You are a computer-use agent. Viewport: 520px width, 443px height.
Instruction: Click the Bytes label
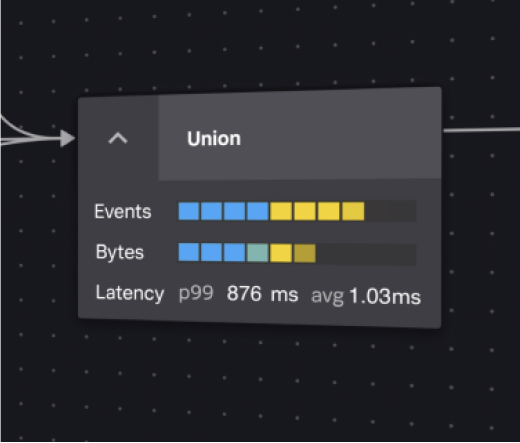click(x=120, y=252)
